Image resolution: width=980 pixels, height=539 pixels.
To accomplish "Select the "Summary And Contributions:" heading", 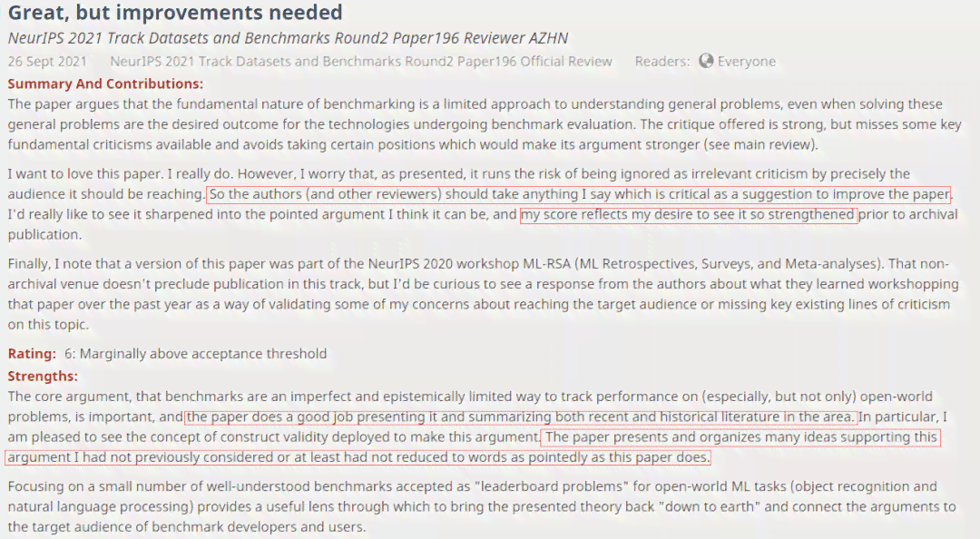I will 105,83.
